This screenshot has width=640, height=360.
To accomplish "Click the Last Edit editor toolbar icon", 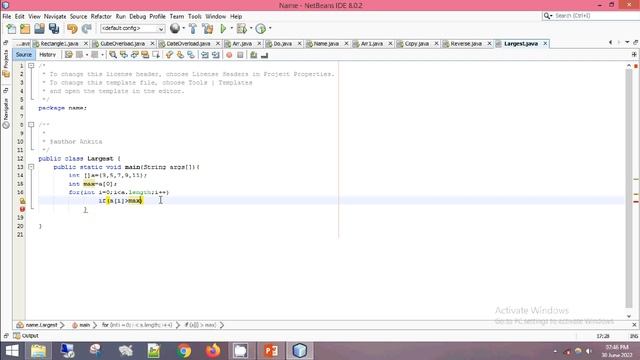I will [x=69, y=55].
